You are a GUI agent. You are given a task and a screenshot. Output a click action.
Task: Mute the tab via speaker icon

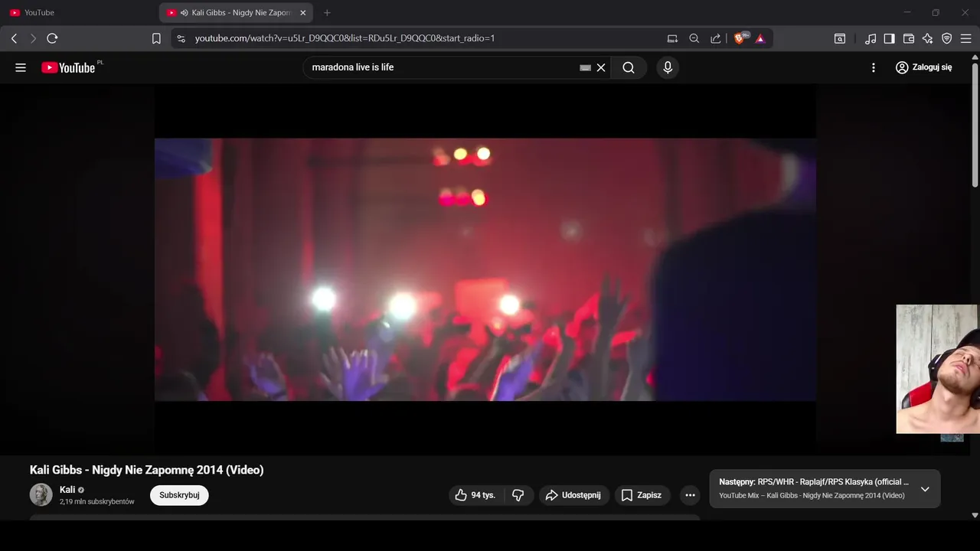(x=185, y=13)
